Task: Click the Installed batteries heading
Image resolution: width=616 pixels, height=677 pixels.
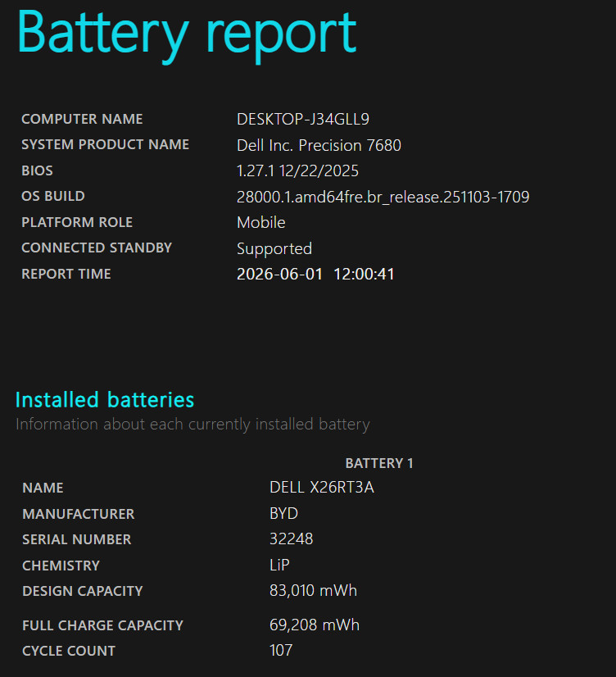Action: click(105, 400)
